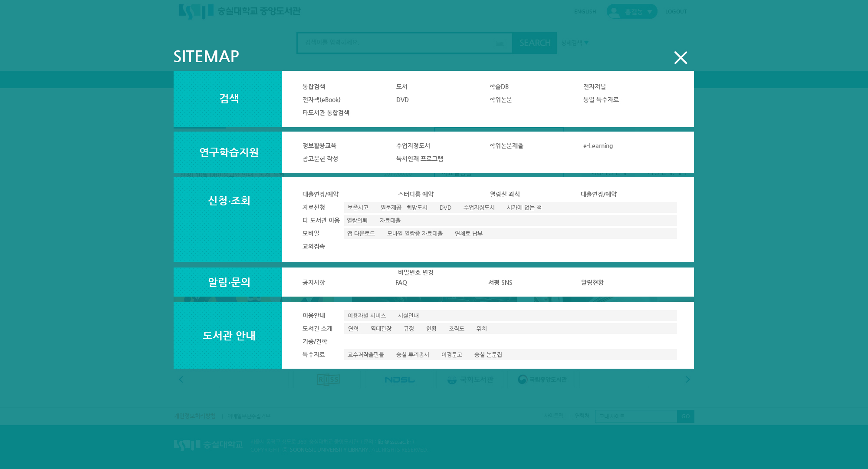Open 서평 SNS link

point(500,283)
